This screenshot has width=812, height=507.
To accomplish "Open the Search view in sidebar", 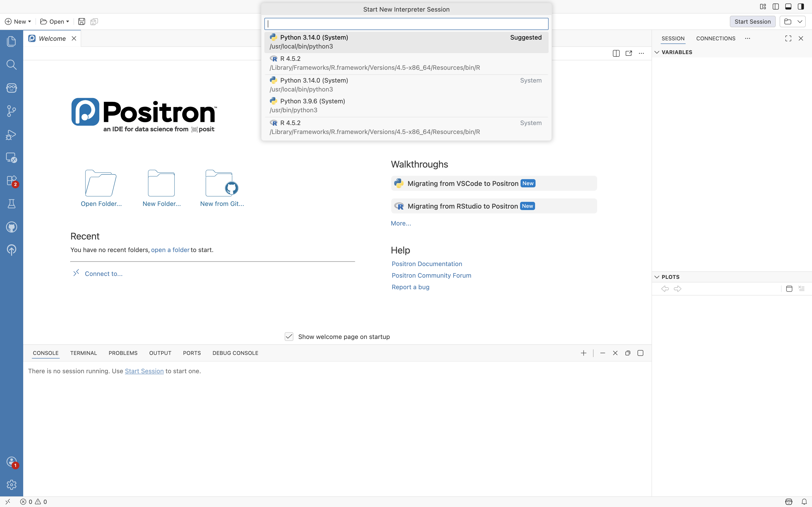I will click(11, 64).
